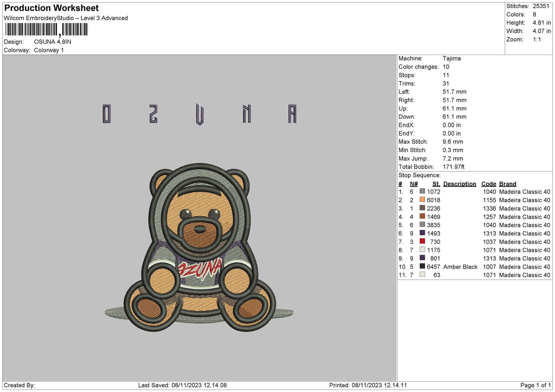The height and width of the screenshot is (392, 555).
Task: Click the Width value '4.07 in'
Action: click(542, 31)
